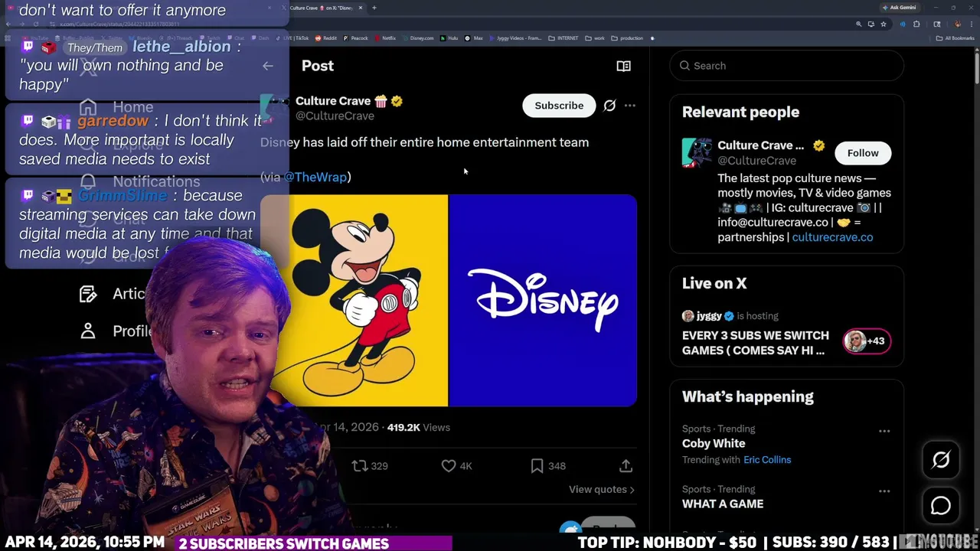980x551 pixels.
Task: Open the Home item in X sidebar
Action: tap(118, 107)
